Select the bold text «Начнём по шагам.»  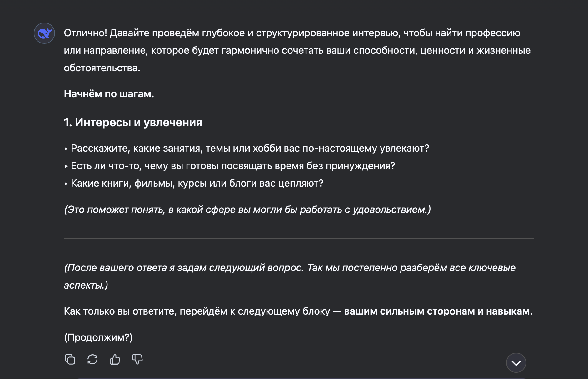tap(109, 94)
